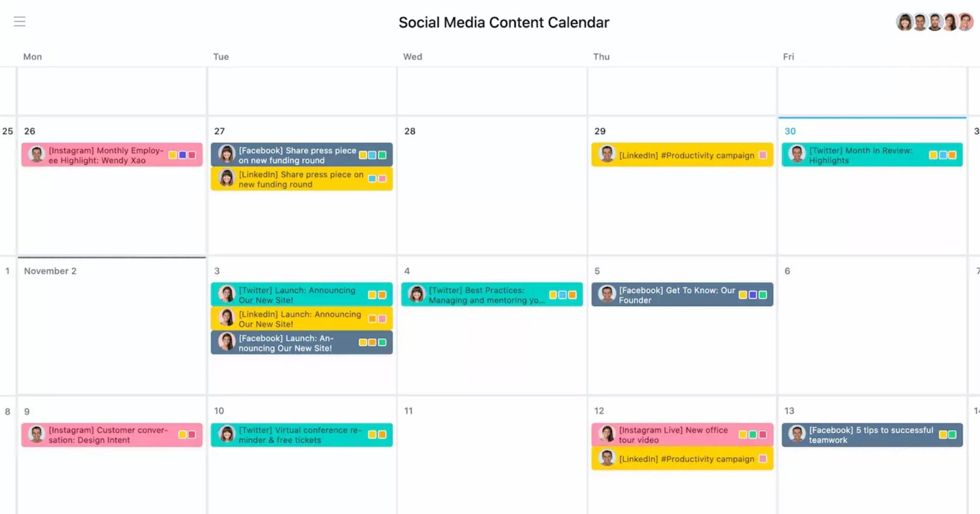Select the highlighted date 30 on Friday

click(x=790, y=131)
